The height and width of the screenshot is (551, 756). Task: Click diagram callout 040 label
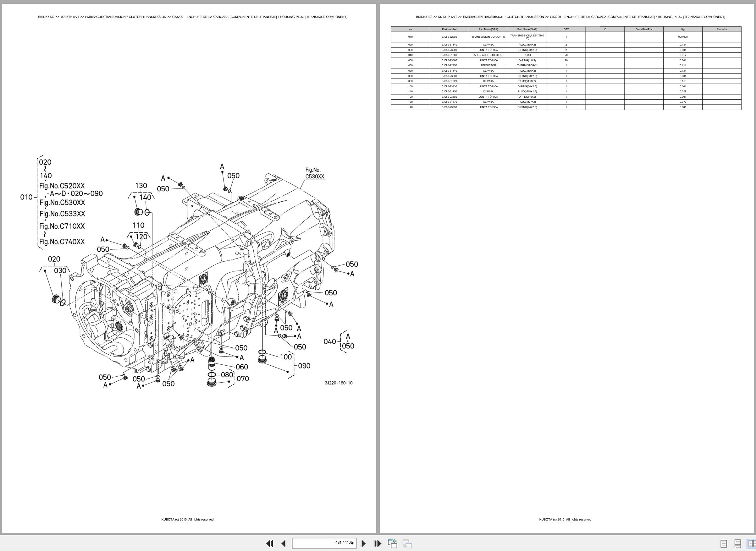tap(329, 341)
